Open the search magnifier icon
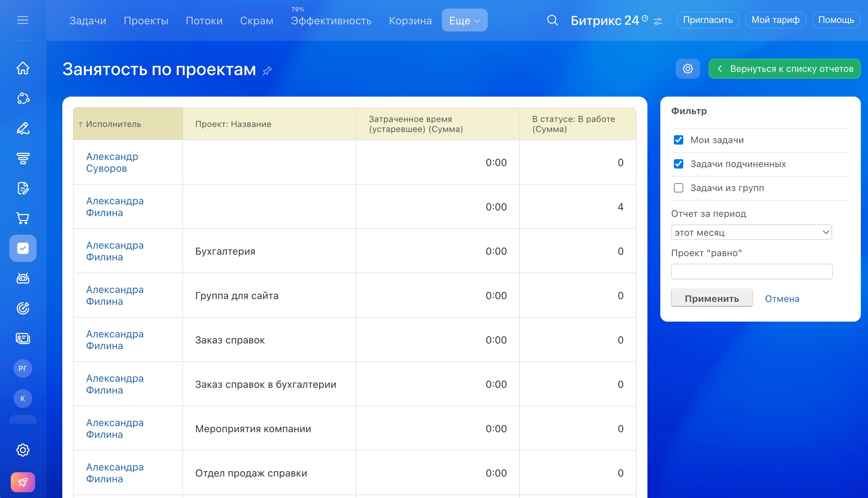 (x=553, y=20)
